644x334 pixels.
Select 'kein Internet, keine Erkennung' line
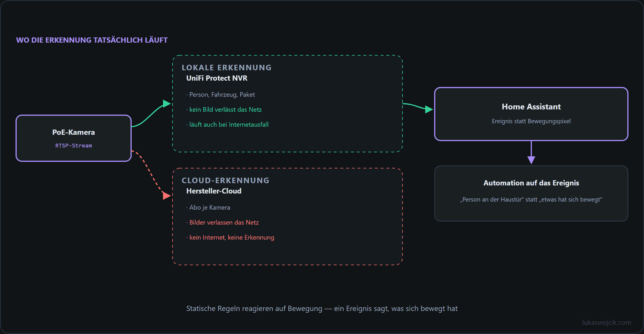(x=230, y=238)
